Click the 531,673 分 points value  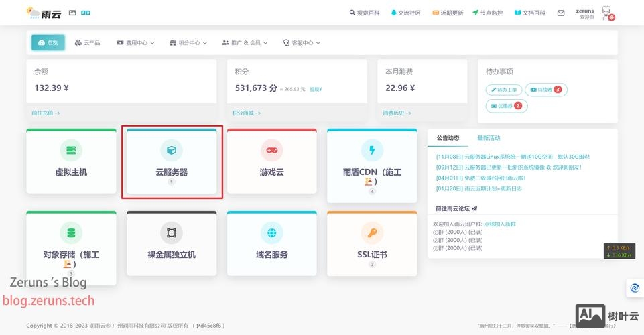pyautogui.click(x=256, y=88)
